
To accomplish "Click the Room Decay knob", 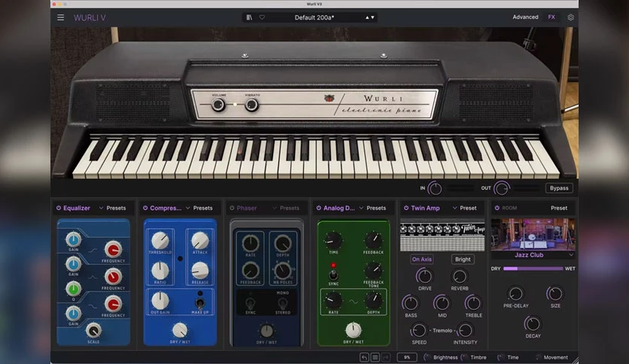I will [533, 324].
